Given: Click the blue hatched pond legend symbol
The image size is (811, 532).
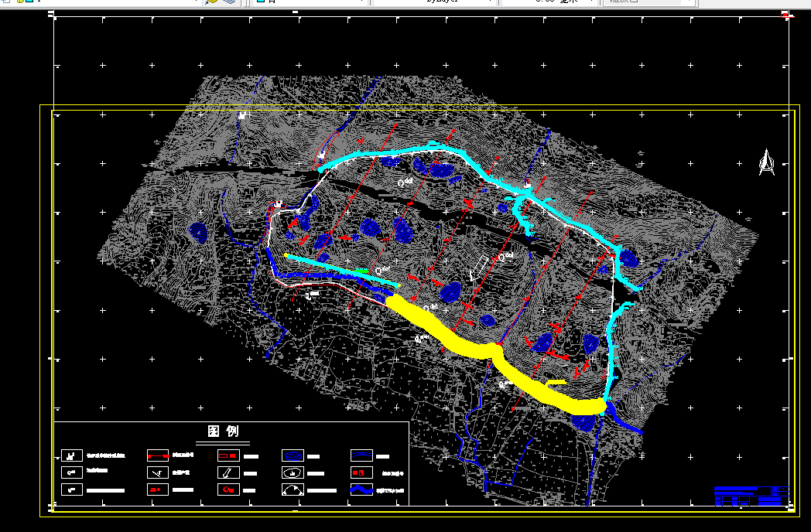Looking at the screenshot, I should (293, 456).
